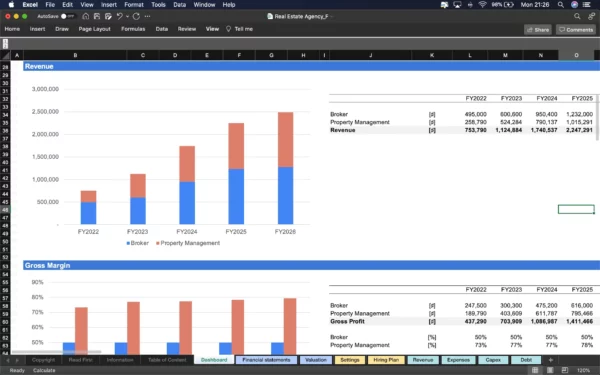Image resolution: width=600 pixels, height=375 pixels.
Task: Switch to Page Break Preview icon in status bar
Action: tap(564, 370)
